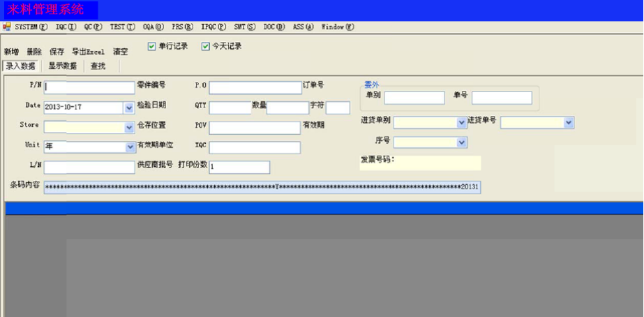Toggle the 单行记录 checkbox
Image resolution: width=644 pixels, height=317 pixels.
(x=152, y=47)
